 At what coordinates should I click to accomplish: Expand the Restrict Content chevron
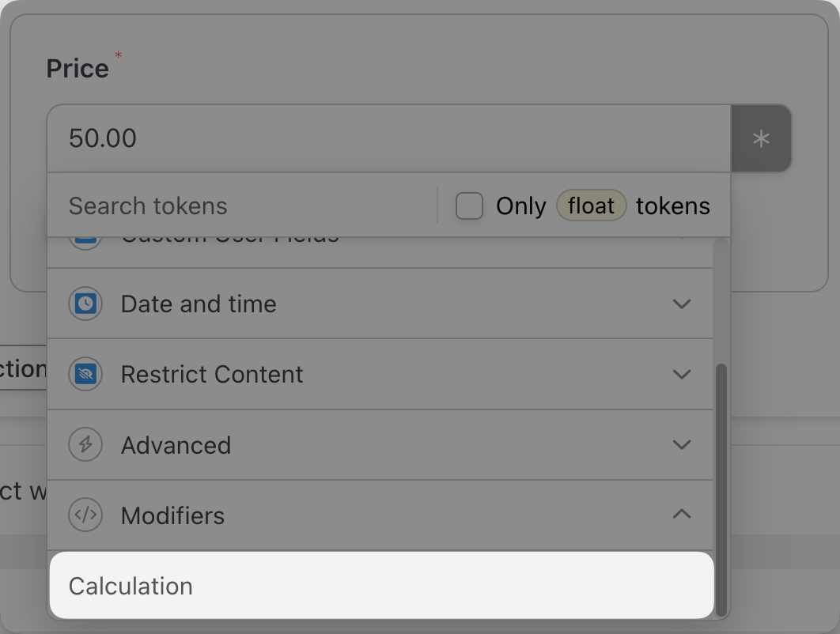(x=681, y=374)
